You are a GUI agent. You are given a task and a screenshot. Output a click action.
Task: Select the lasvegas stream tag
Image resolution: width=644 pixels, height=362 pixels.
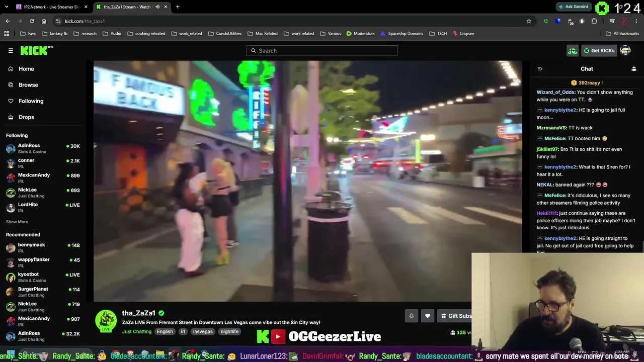point(203,332)
